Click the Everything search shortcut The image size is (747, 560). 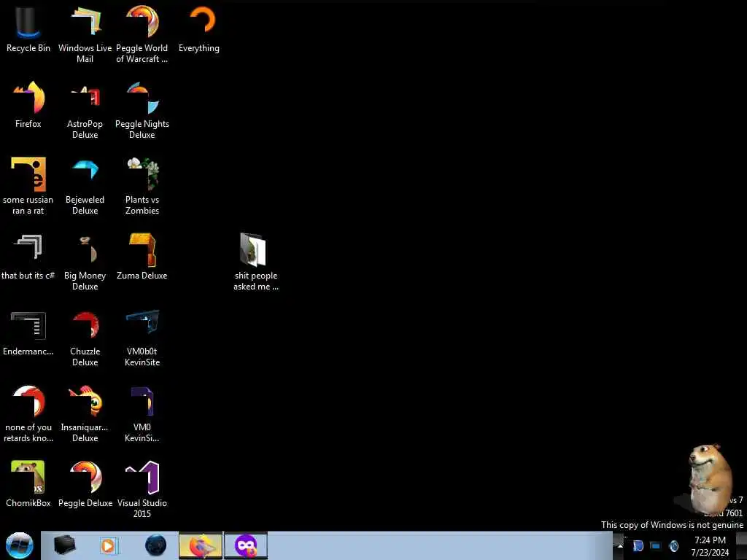199,29
